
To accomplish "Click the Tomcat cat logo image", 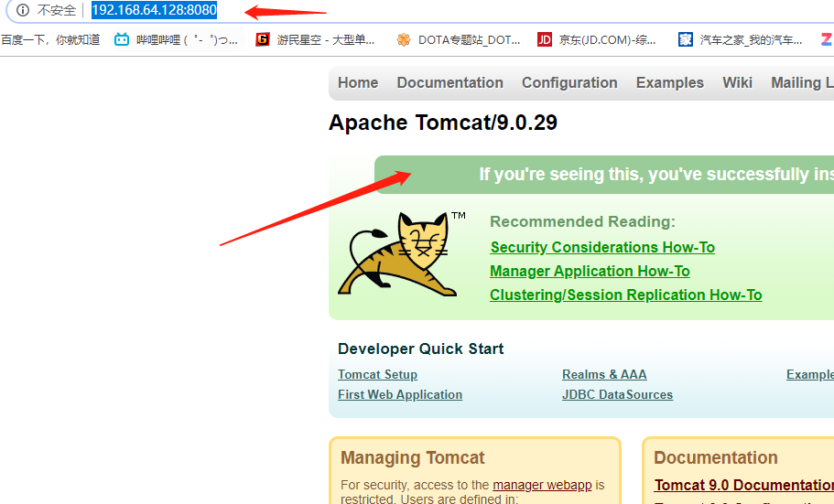I will point(402,253).
